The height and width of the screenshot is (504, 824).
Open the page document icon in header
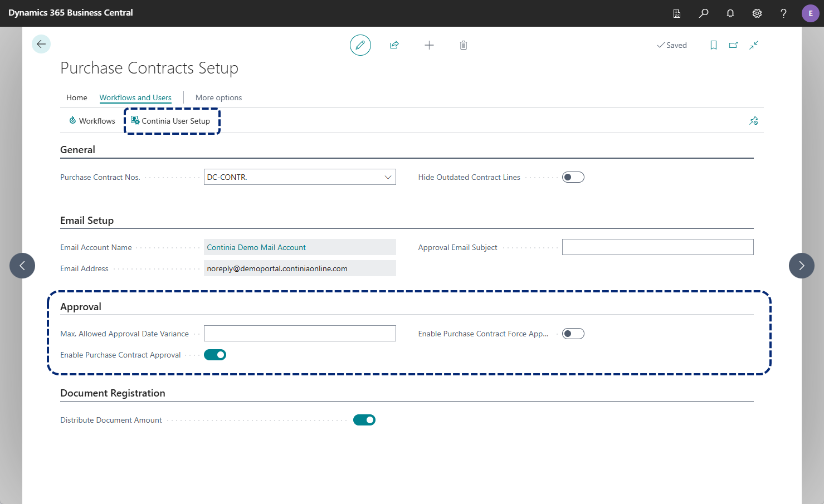pyautogui.click(x=677, y=13)
